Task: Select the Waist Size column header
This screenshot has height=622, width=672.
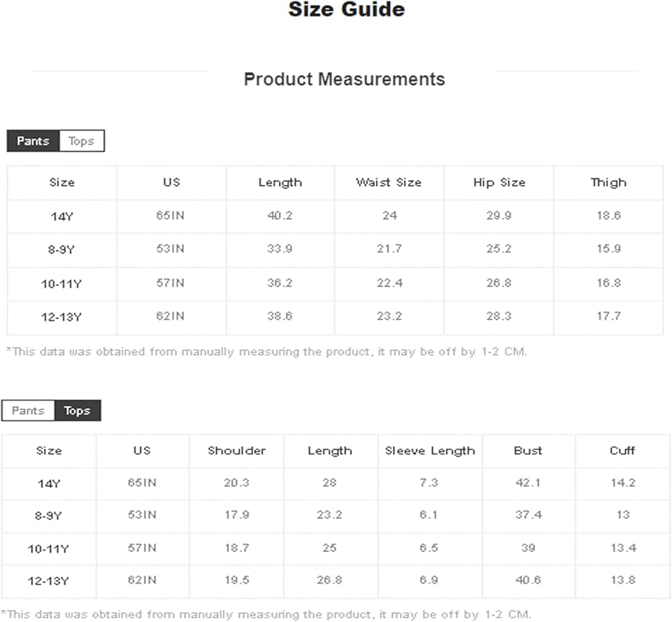Action: point(388,182)
